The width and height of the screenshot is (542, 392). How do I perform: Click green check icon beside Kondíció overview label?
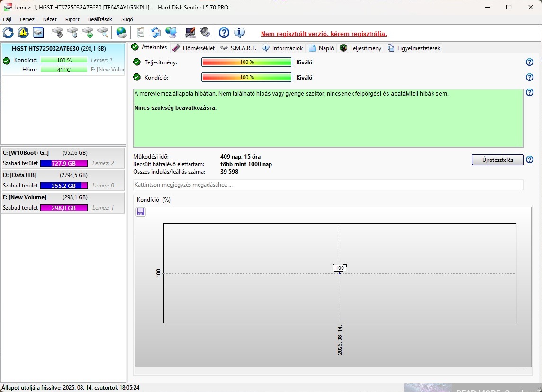(137, 77)
